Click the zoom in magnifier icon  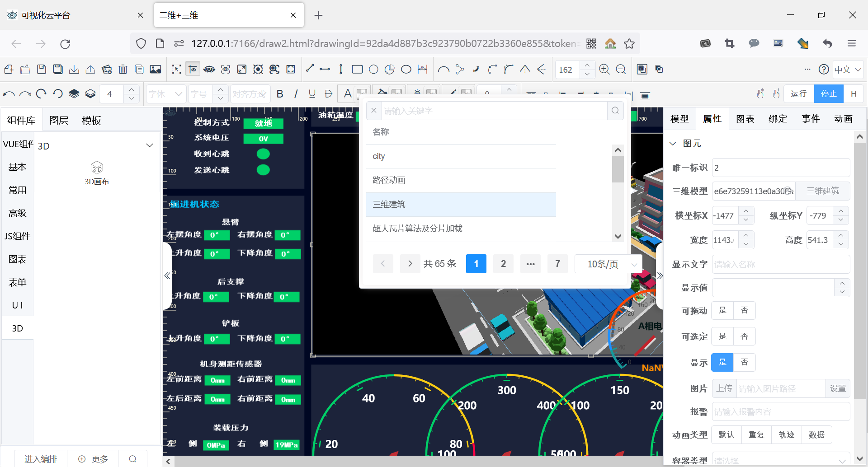pyautogui.click(x=604, y=69)
